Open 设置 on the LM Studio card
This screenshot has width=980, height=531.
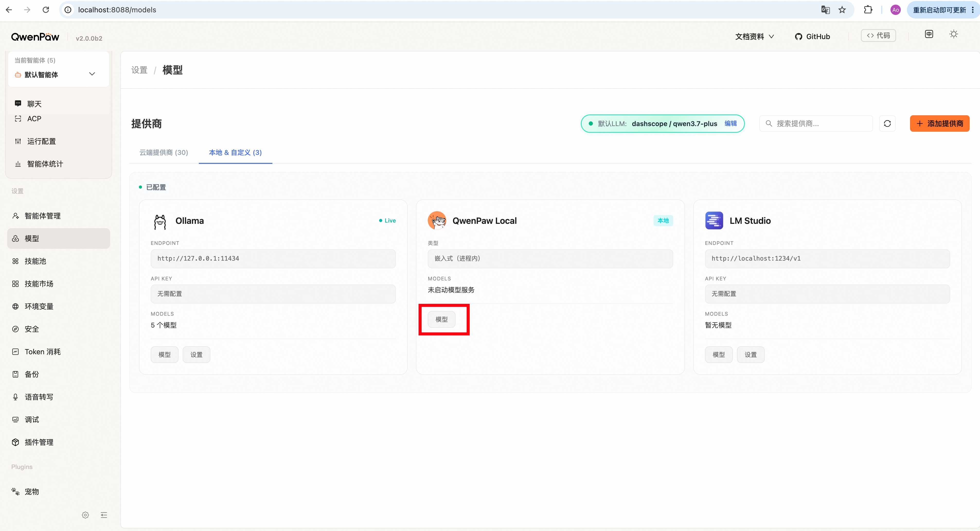751,355
